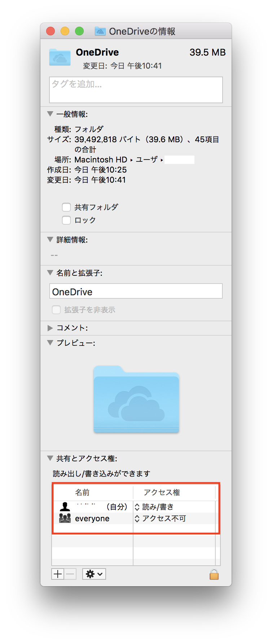Viewport: 272px width, 644px height.
Task: Click the single user icon in permissions list
Action: click(65, 506)
